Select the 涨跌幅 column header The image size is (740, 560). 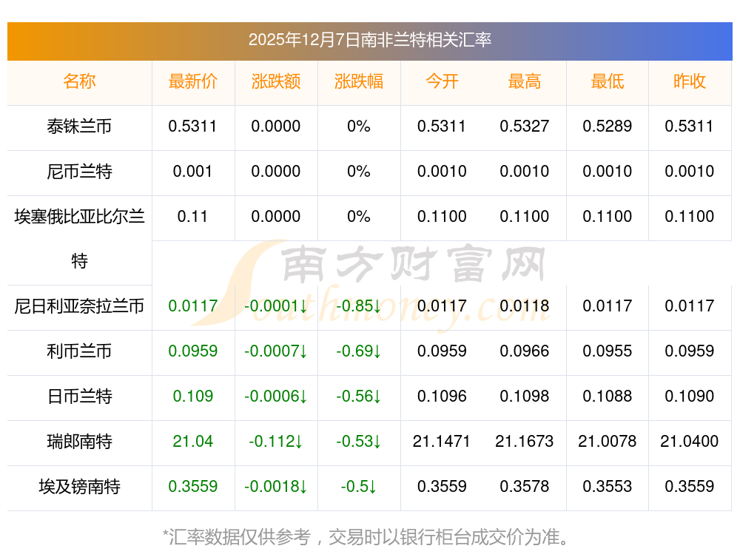click(359, 81)
